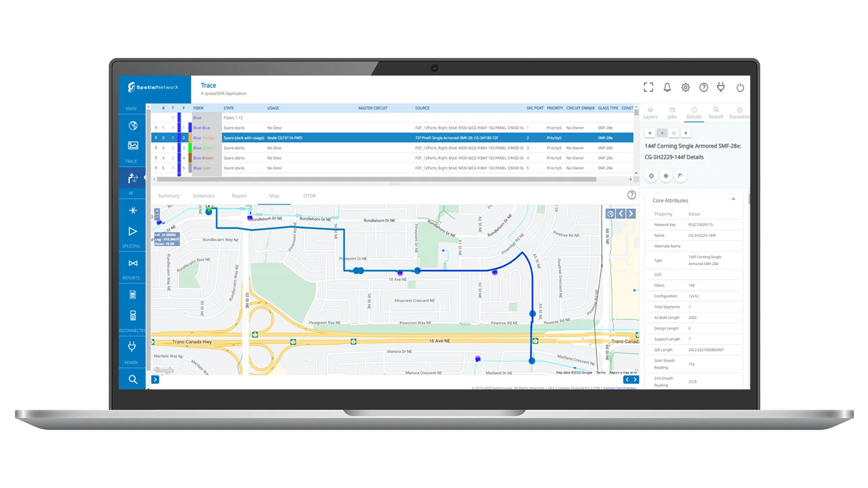Open the OTDR tab
The image size is (868, 488).
(x=310, y=196)
